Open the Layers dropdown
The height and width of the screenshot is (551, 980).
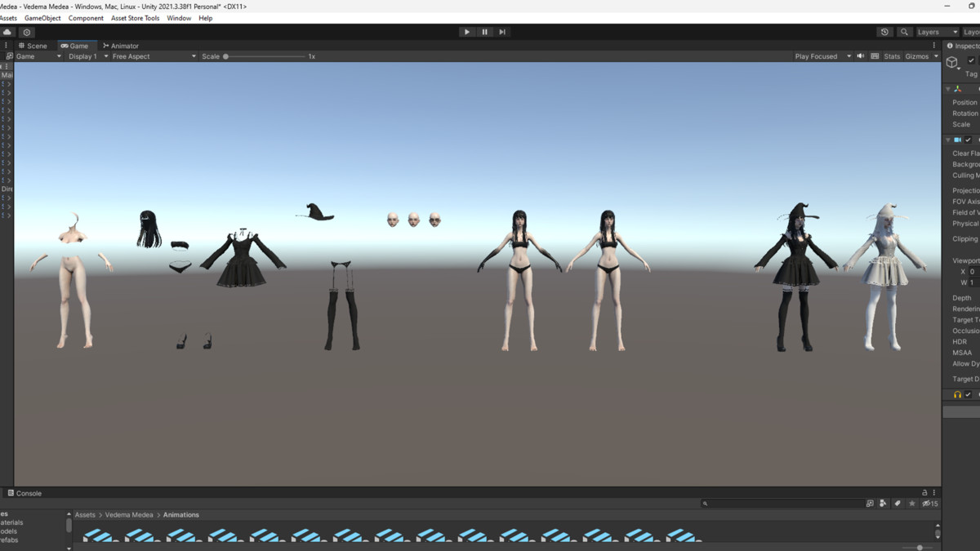tap(937, 32)
